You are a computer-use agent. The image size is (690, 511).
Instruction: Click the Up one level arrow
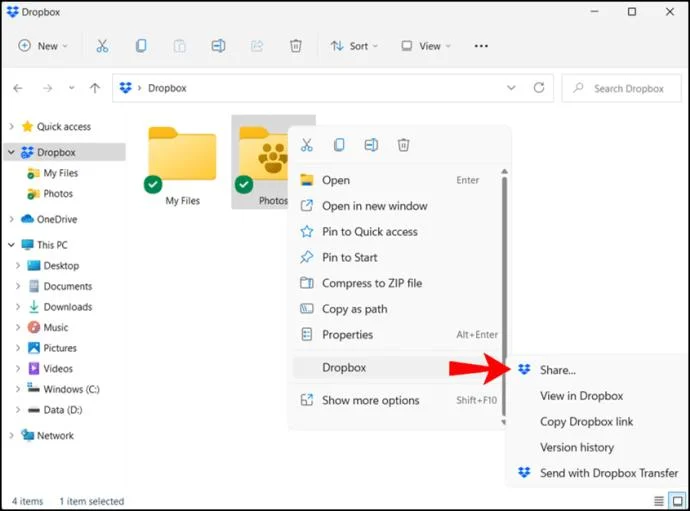tap(95, 88)
